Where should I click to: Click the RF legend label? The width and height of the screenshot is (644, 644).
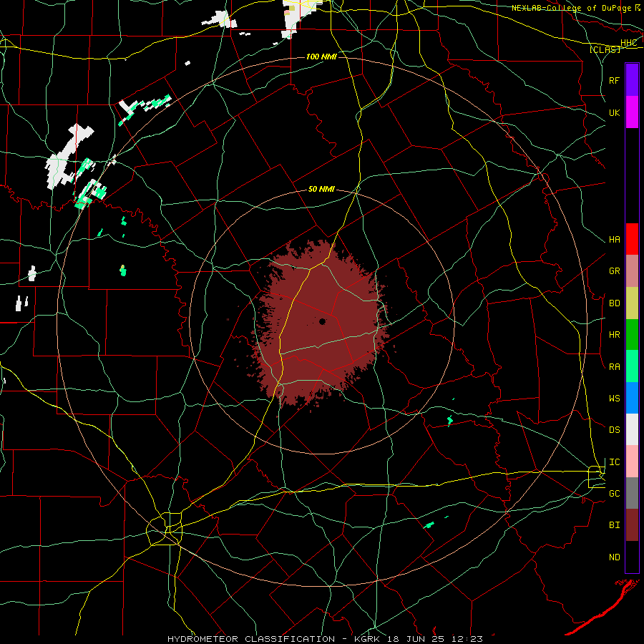(614, 80)
